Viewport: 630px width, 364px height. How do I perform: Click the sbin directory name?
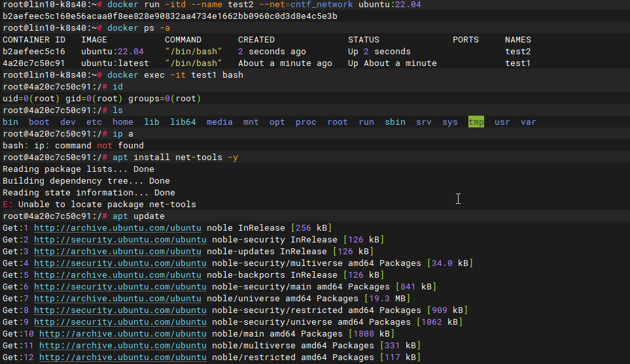tap(395, 122)
